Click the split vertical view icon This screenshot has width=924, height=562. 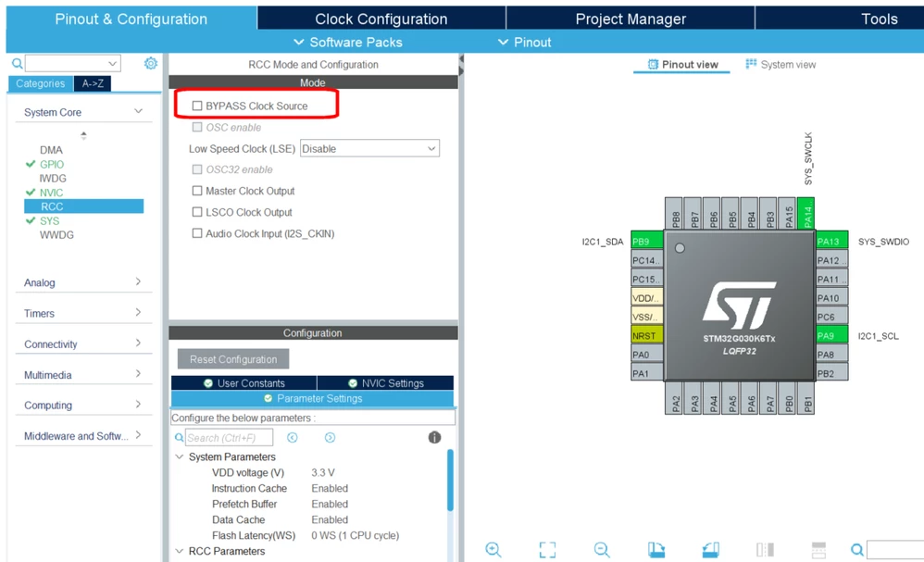coord(765,550)
